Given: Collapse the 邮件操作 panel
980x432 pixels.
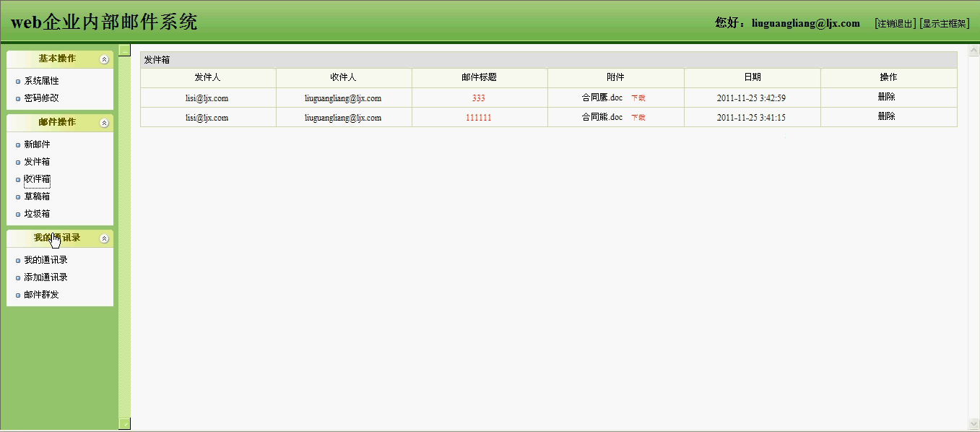Looking at the screenshot, I should 104,123.
